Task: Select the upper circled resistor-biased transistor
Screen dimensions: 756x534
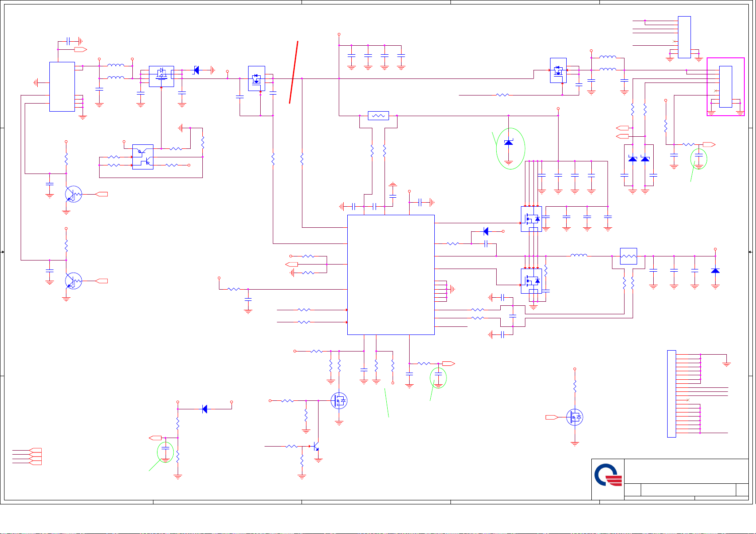Action: pos(74,194)
